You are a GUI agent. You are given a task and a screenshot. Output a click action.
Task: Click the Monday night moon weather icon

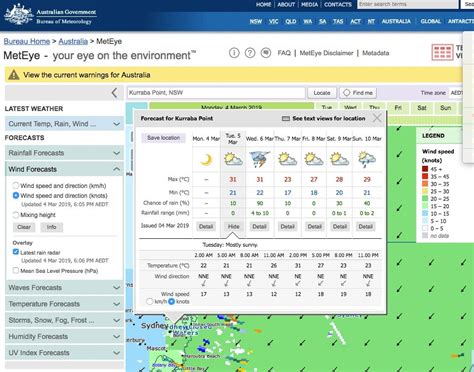click(x=206, y=160)
